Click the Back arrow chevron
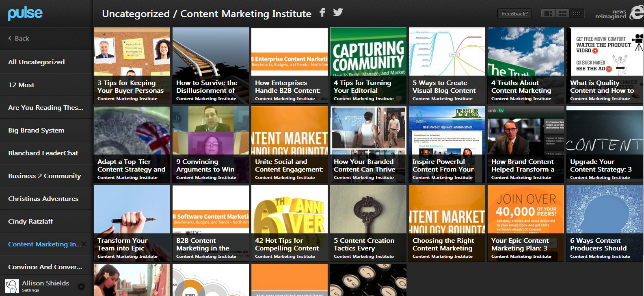This screenshot has height=296, width=644. [10, 38]
